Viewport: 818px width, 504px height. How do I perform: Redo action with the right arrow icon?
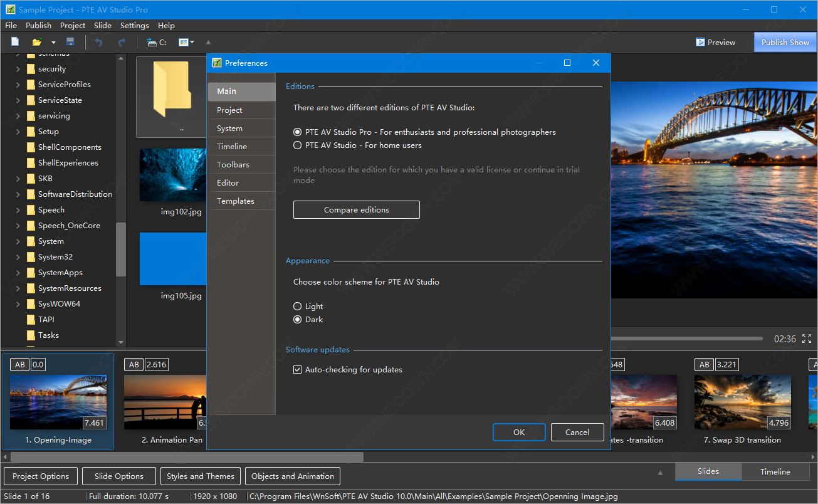click(x=122, y=42)
